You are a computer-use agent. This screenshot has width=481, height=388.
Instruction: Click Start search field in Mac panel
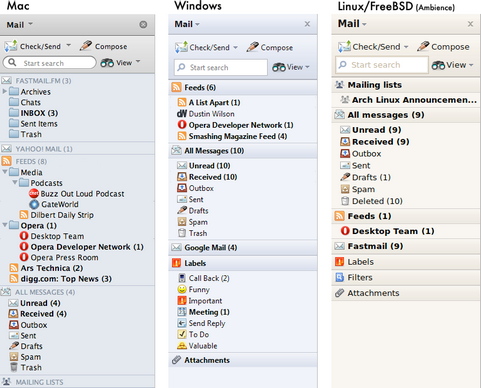49,63
